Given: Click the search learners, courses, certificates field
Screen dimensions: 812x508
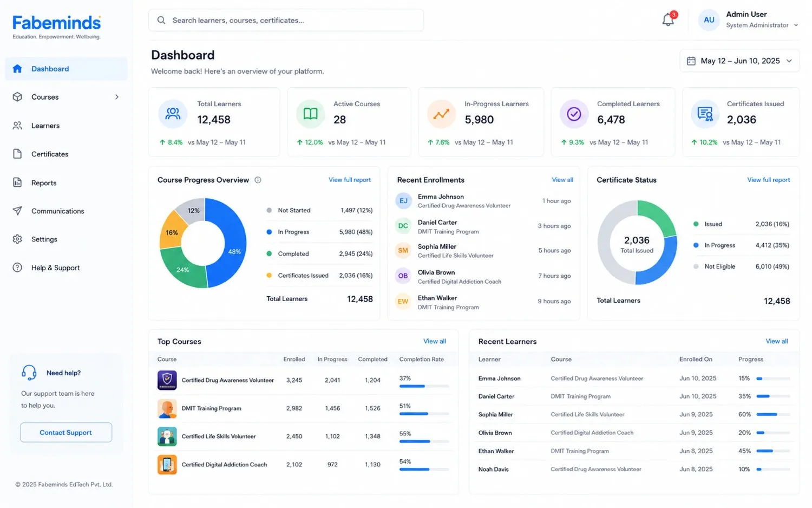Looking at the screenshot, I should point(286,20).
